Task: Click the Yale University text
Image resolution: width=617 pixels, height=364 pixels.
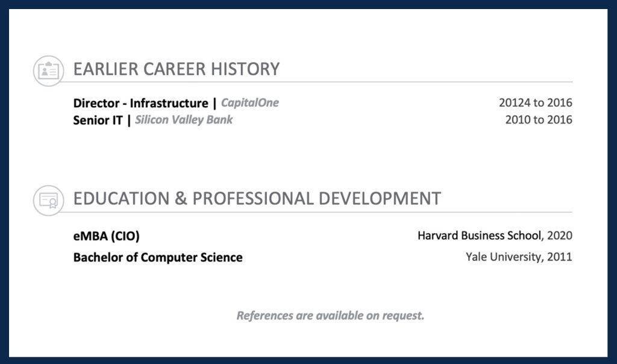Action: point(503,257)
